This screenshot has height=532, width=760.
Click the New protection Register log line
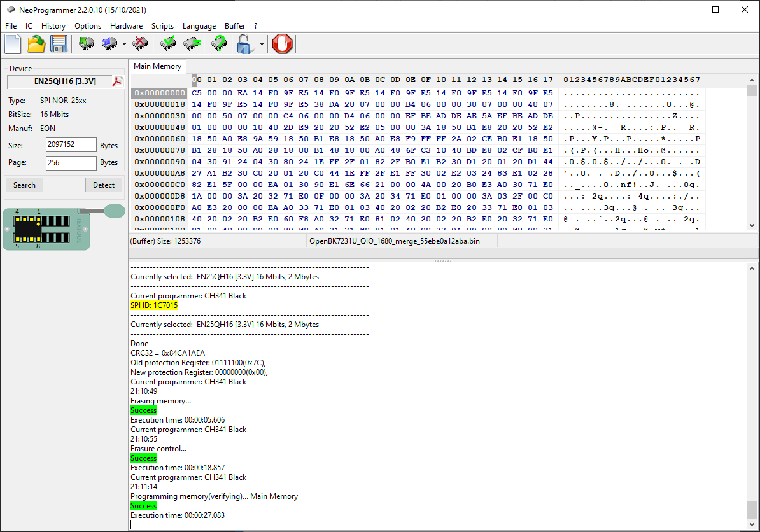click(199, 372)
